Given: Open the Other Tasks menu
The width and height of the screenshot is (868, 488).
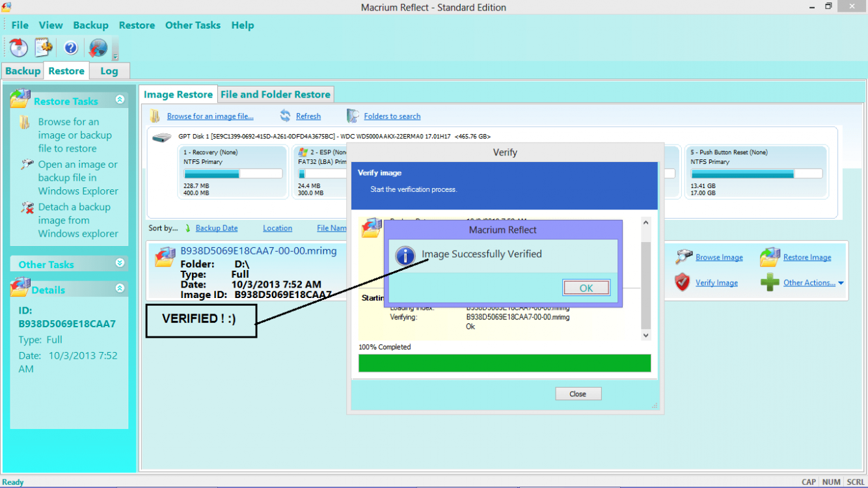Looking at the screenshot, I should (193, 25).
